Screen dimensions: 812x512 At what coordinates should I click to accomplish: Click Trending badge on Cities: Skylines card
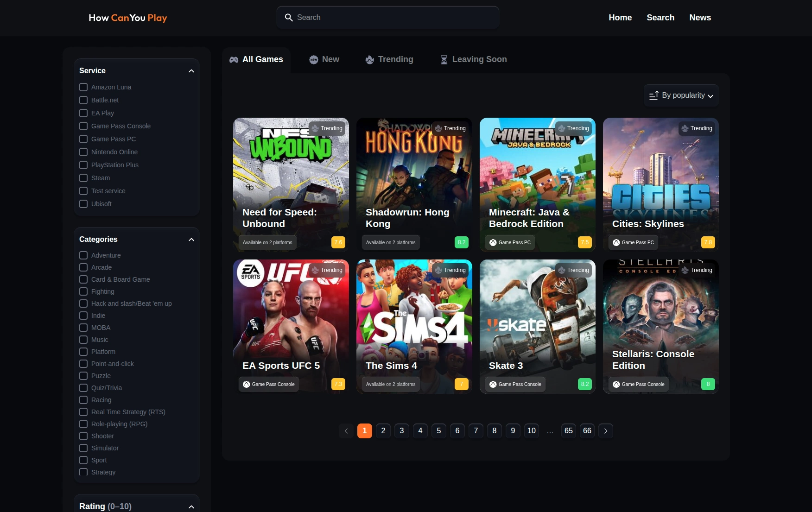(x=697, y=128)
